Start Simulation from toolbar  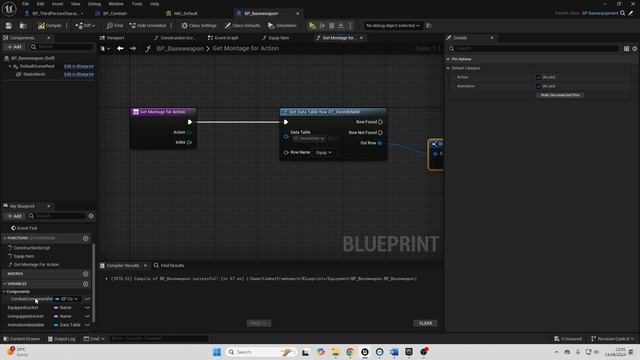coord(282,26)
